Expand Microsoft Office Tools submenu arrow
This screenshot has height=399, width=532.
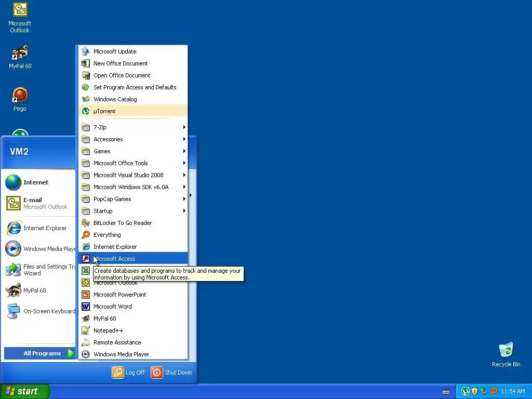coord(184,163)
